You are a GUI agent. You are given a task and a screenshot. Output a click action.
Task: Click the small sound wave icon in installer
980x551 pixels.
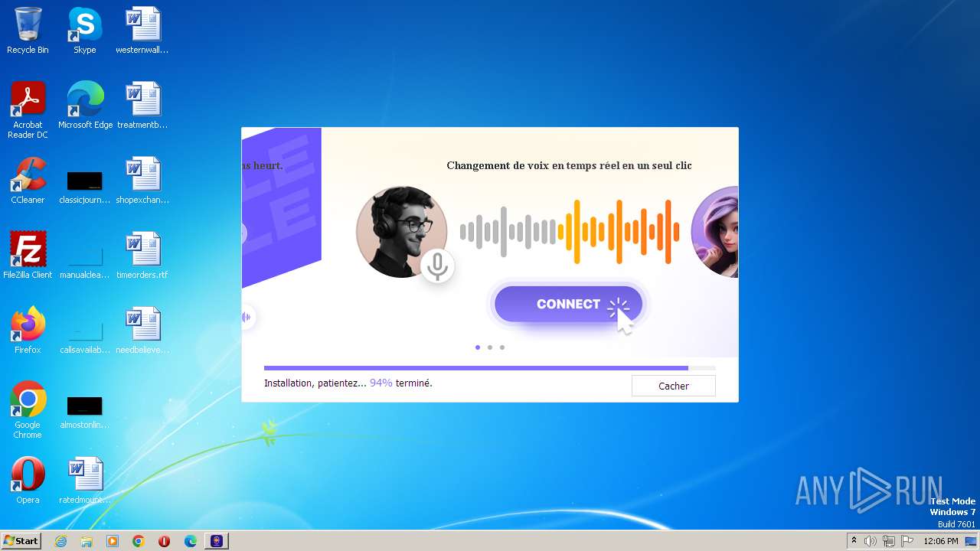[246, 317]
